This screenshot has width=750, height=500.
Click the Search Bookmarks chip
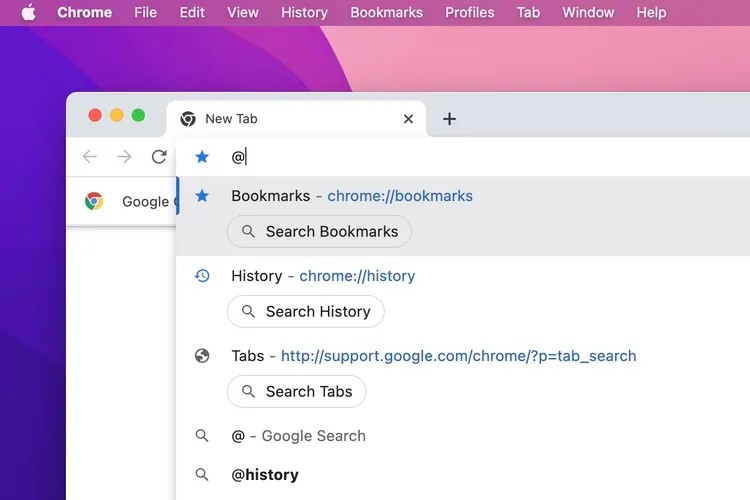click(319, 232)
